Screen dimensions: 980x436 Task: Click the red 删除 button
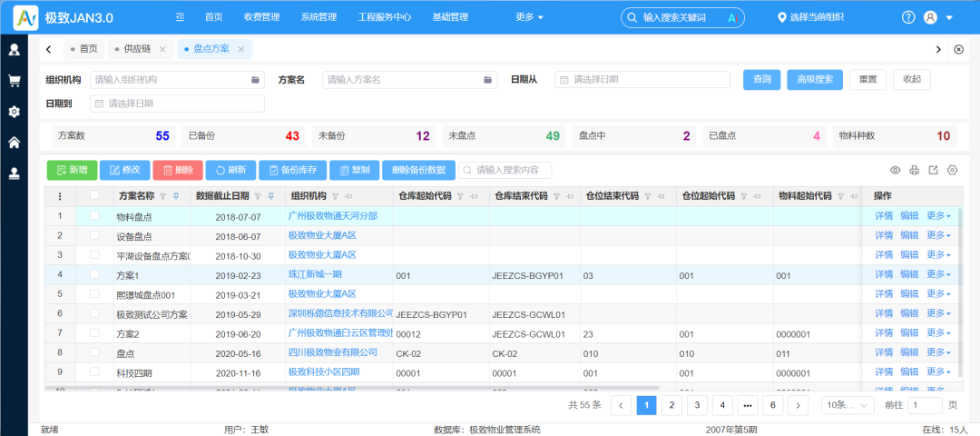tap(178, 170)
